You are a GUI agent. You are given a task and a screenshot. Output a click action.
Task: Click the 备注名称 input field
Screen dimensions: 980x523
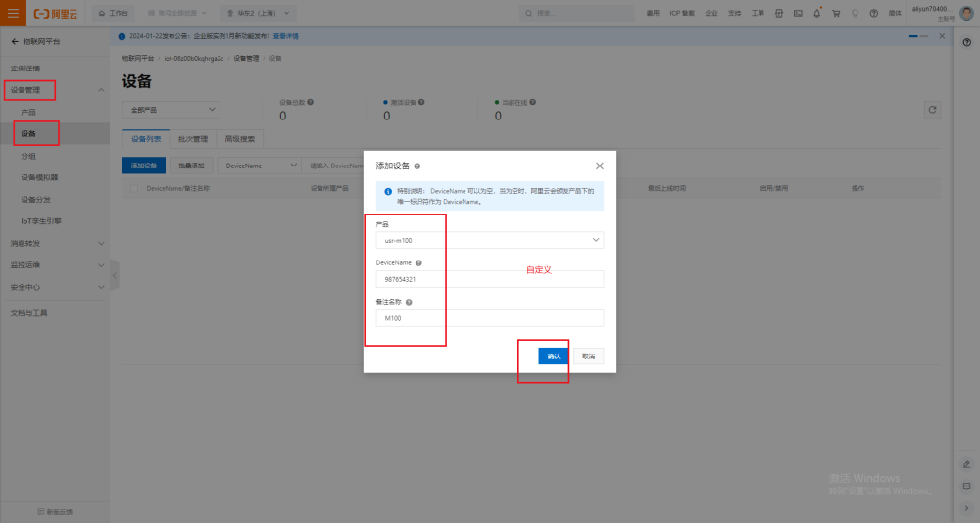click(x=489, y=318)
